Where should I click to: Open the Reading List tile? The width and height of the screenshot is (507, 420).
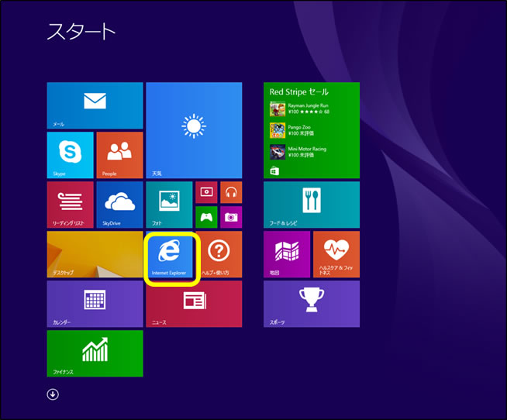(x=71, y=205)
